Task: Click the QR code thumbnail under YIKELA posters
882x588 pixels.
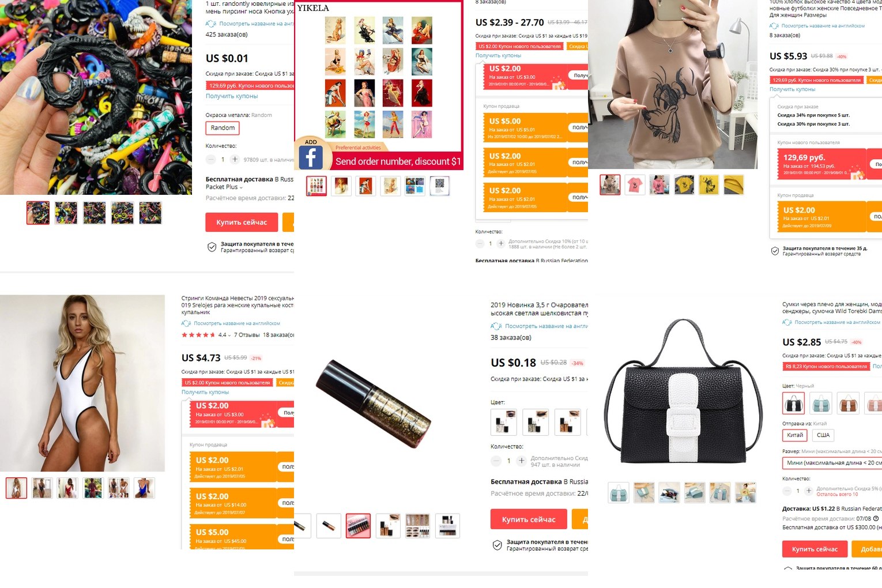Action: [440, 186]
